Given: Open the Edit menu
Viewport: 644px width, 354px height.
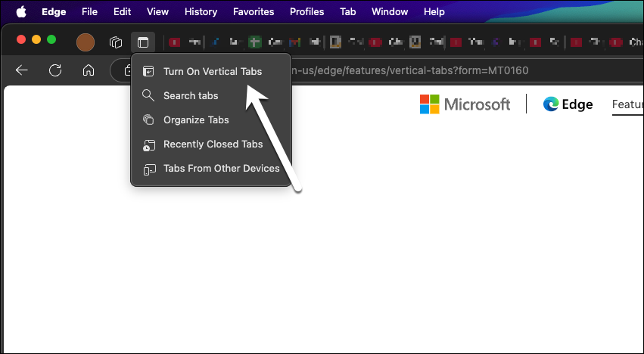Looking at the screenshot, I should tap(122, 11).
